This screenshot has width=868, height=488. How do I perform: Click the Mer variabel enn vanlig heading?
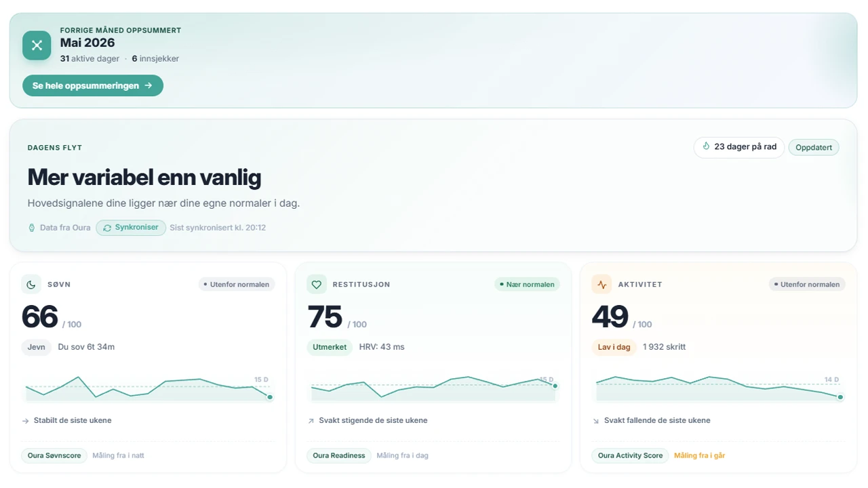coord(144,178)
